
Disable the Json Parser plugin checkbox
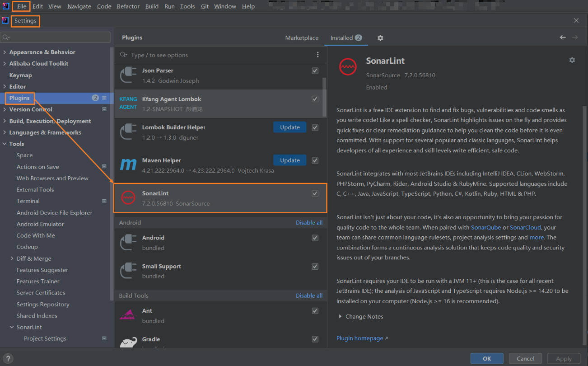coord(315,70)
